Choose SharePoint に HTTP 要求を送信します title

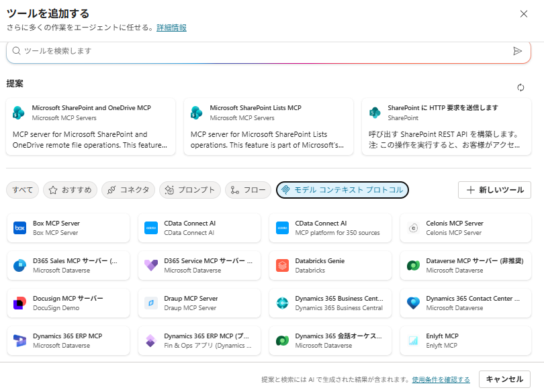[x=443, y=108]
